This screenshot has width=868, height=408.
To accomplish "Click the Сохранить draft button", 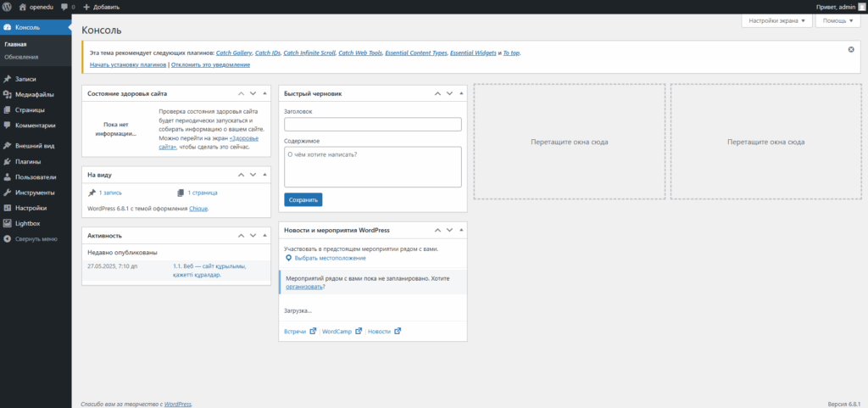I will coord(303,200).
